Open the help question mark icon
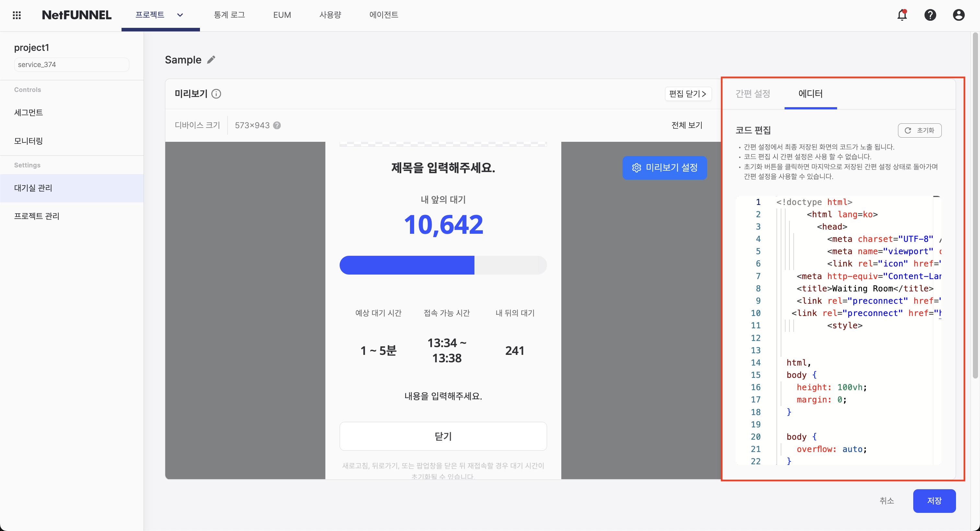The image size is (980, 531). point(930,15)
